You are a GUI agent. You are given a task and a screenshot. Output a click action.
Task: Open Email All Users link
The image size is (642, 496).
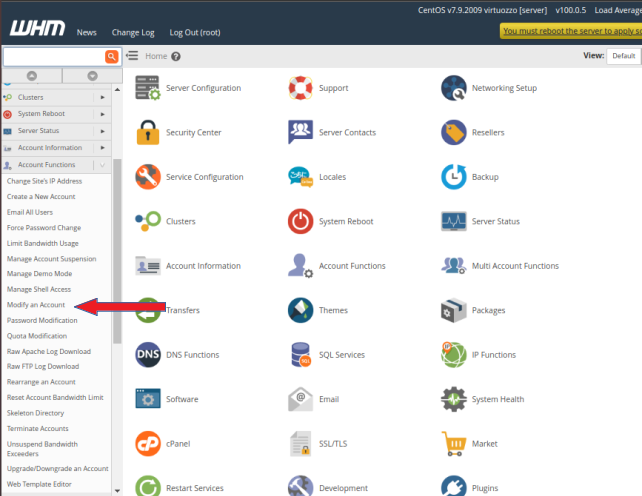coord(30,212)
